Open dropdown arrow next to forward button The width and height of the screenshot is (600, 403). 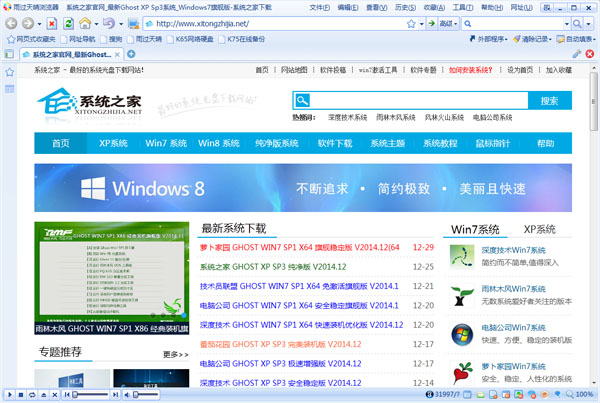(x=39, y=24)
